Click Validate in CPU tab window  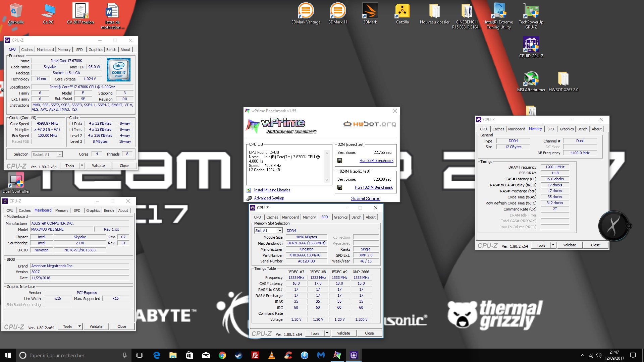click(98, 166)
